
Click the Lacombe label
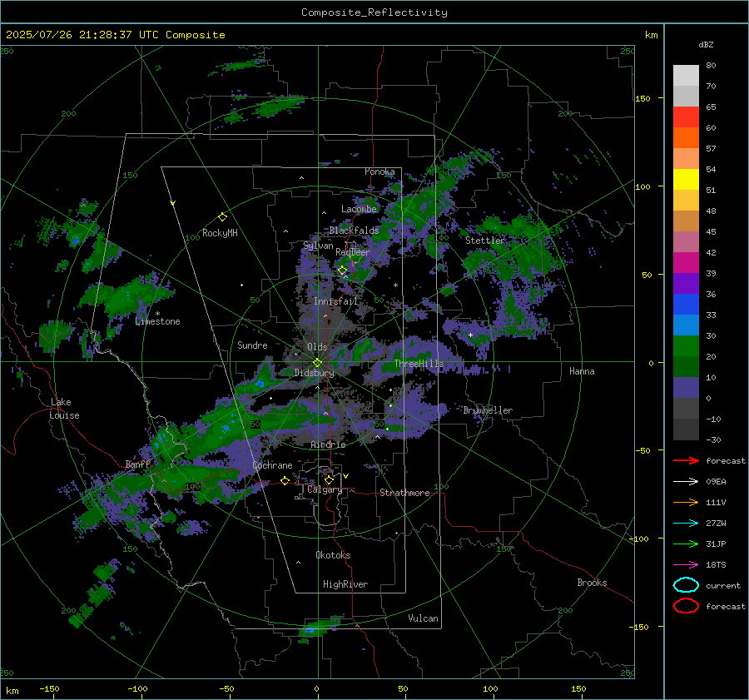coord(359,209)
